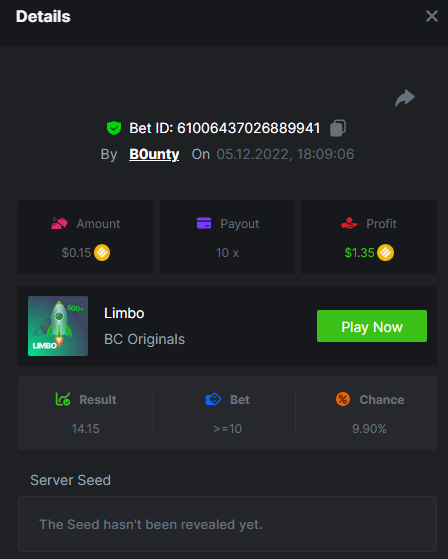Click the Server Seed field
The image size is (448, 559).
tap(227, 524)
